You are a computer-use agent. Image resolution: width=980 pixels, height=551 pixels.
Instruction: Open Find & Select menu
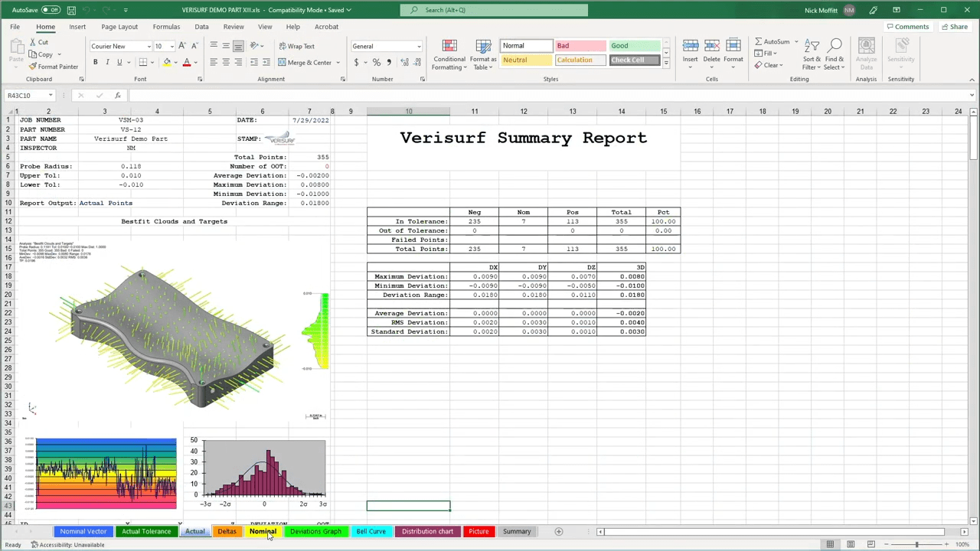(835, 54)
